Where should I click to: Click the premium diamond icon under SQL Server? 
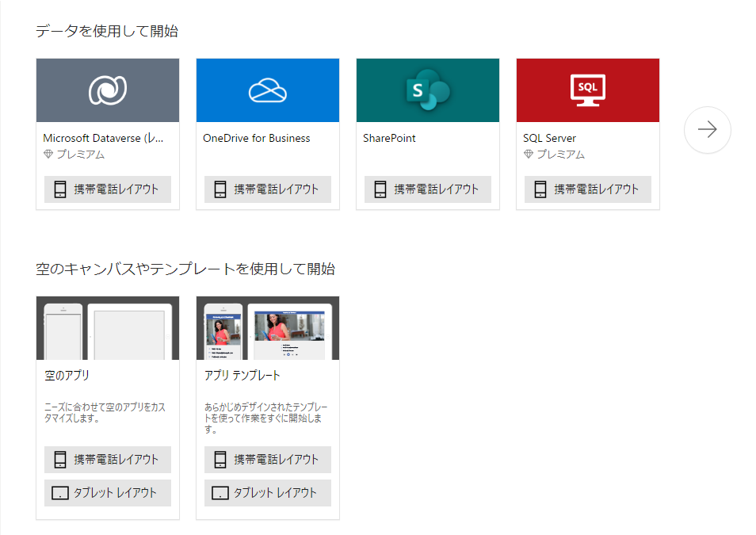click(529, 155)
